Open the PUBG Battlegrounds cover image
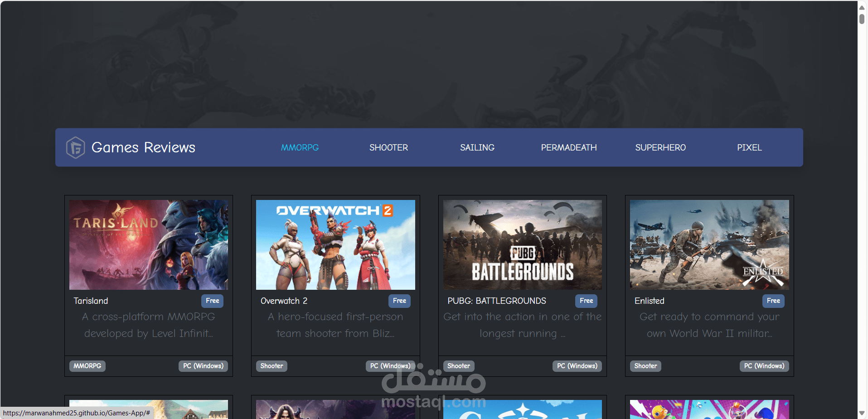The width and height of the screenshot is (868, 419). [x=523, y=245]
